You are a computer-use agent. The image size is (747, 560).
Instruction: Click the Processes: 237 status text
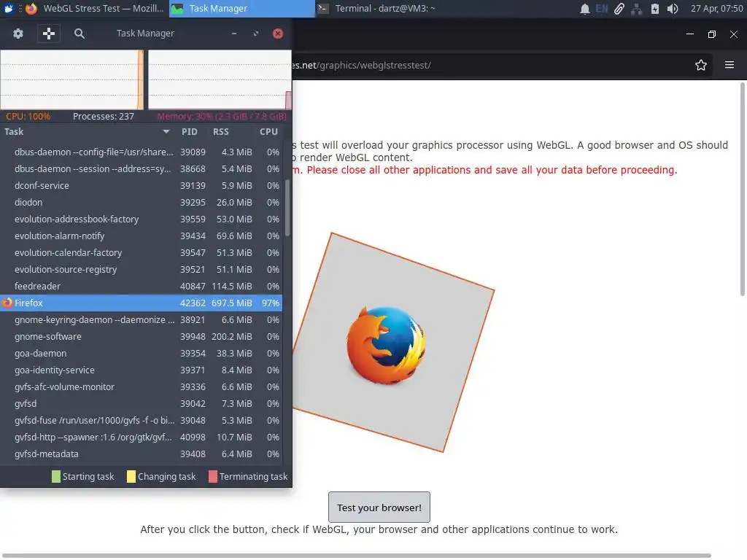pos(104,116)
